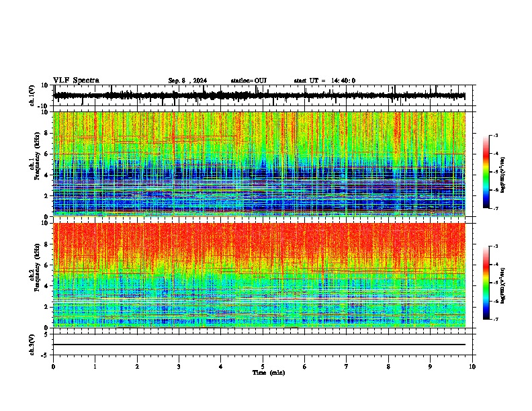Click the 'ch.1(V)' waveform axis label
This screenshot has height=411, width=532.
pos(32,96)
